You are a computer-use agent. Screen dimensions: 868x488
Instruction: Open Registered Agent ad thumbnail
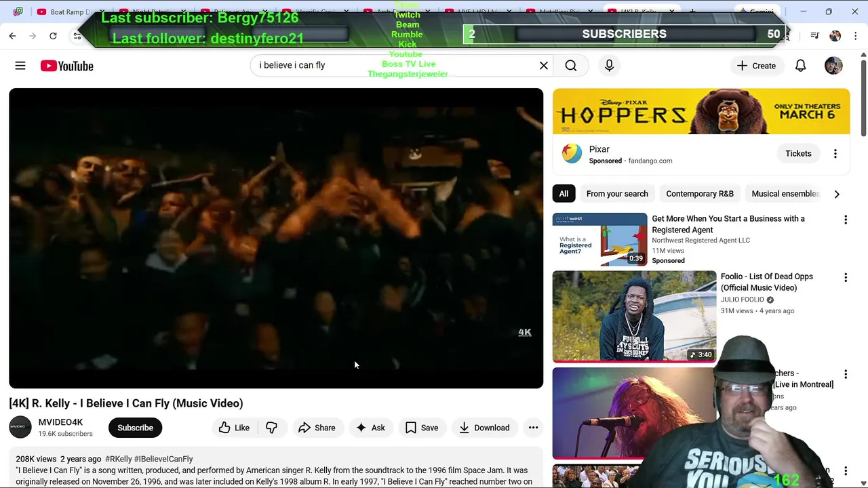[600, 239]
